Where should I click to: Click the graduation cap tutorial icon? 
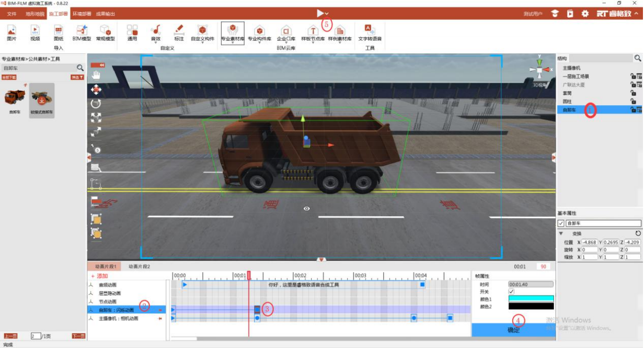coord(555,14)
